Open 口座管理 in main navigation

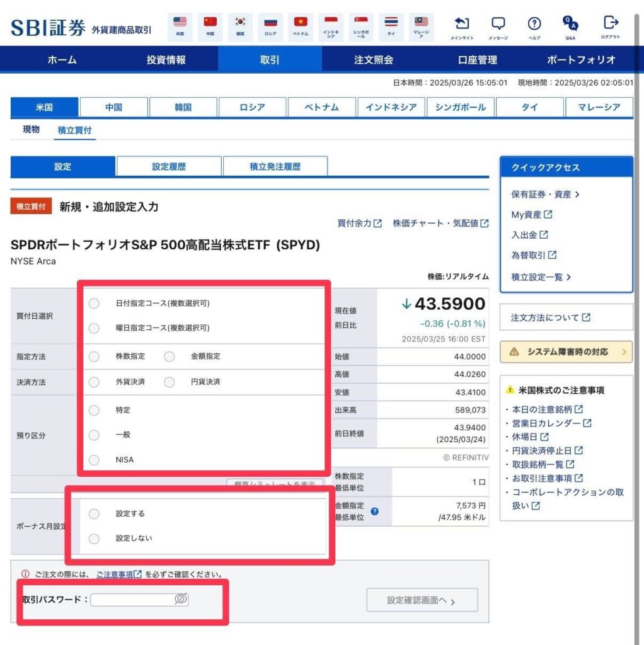pyautogui.click(x=478, y=60)
